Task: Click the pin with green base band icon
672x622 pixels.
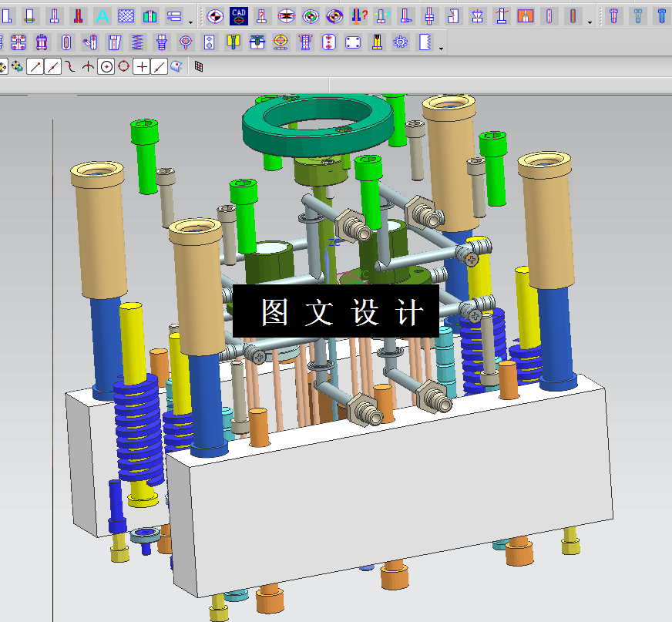Action: coord(29,16)
